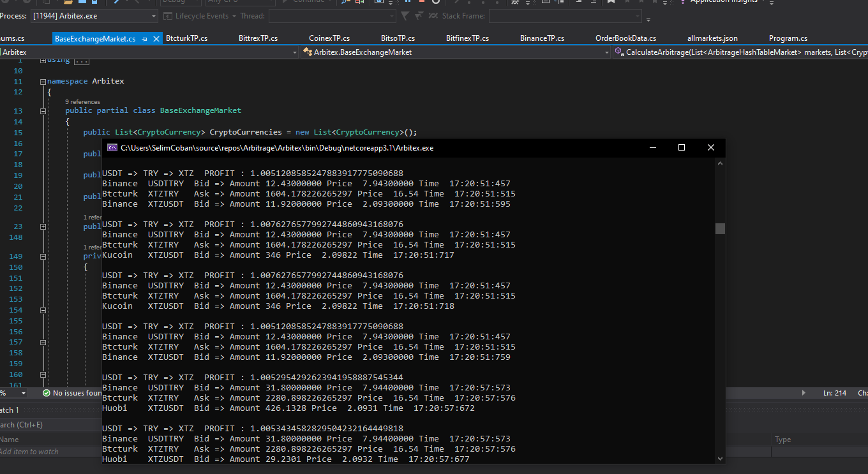Open the CalculateArbitrage member dropdown

(x=741, y=52)
